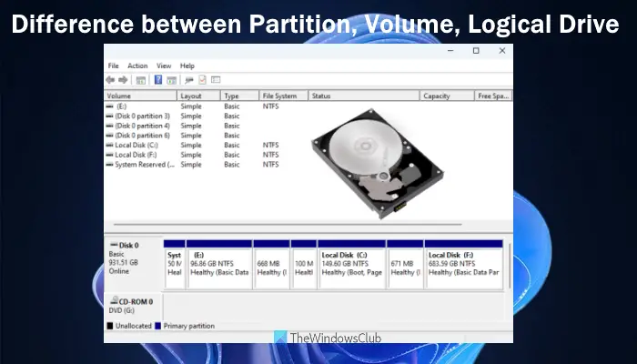
Task: Click Simple in the (E:) row
Action: point(191,106)
